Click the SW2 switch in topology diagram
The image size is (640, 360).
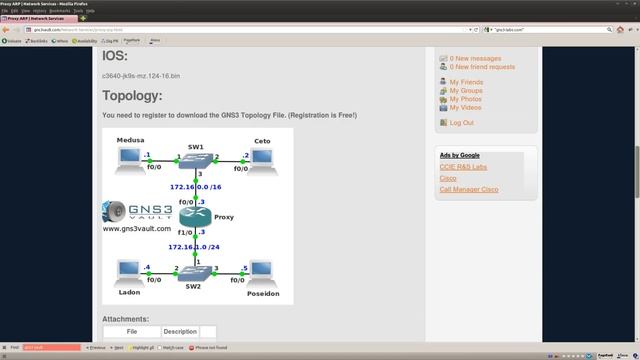(x=195, y=273)
